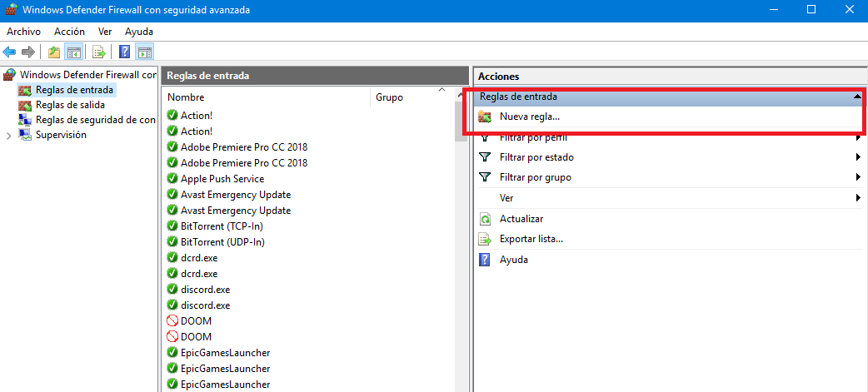Click Filtrar por grupo action
The width and height of the screenshot is (868, 392).
pos(536,177)
